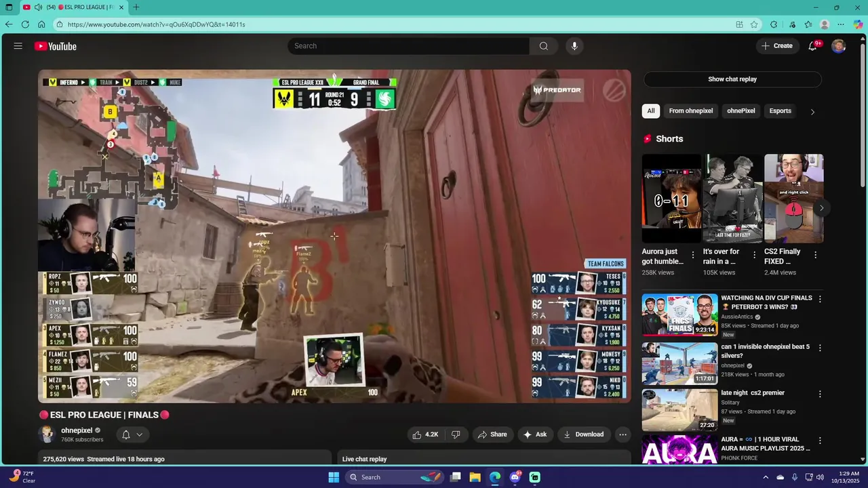This screenshot has height=488, width=868.
Task: Select the All filter chip
Action: (x=651, y=111)
